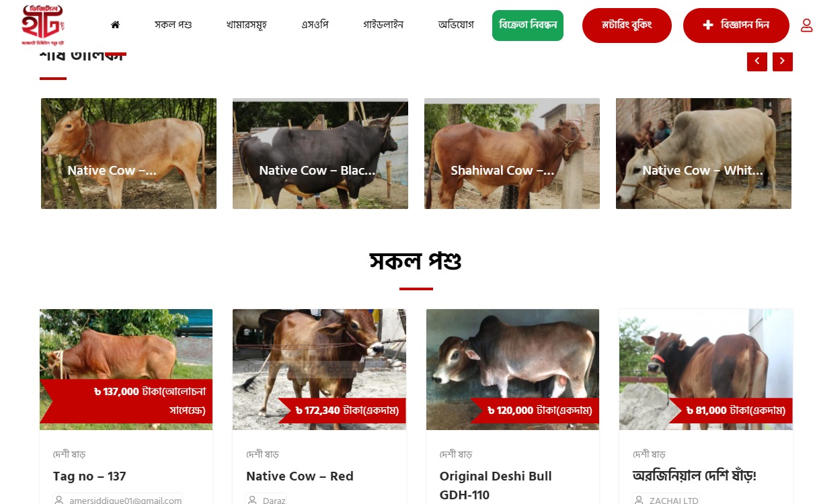The image size is (815, 504).
Task: Click the Digital Haat site logo
Action: pyautogui.click(x=43, y=25)
